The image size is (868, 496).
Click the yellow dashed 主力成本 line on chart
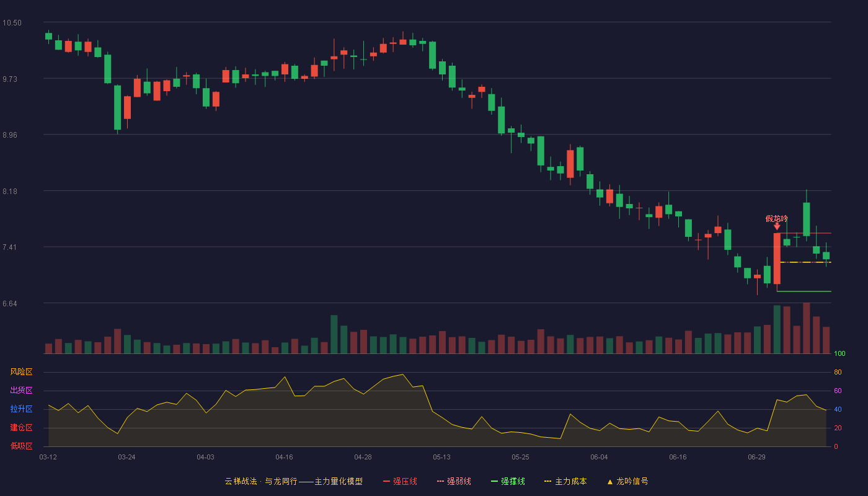805,262
